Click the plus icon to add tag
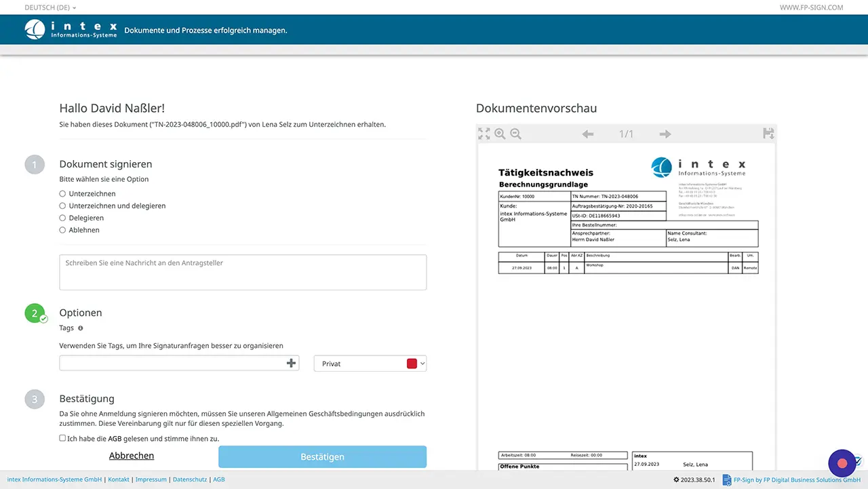Screen dimensions: 868x489 (292, 364)
